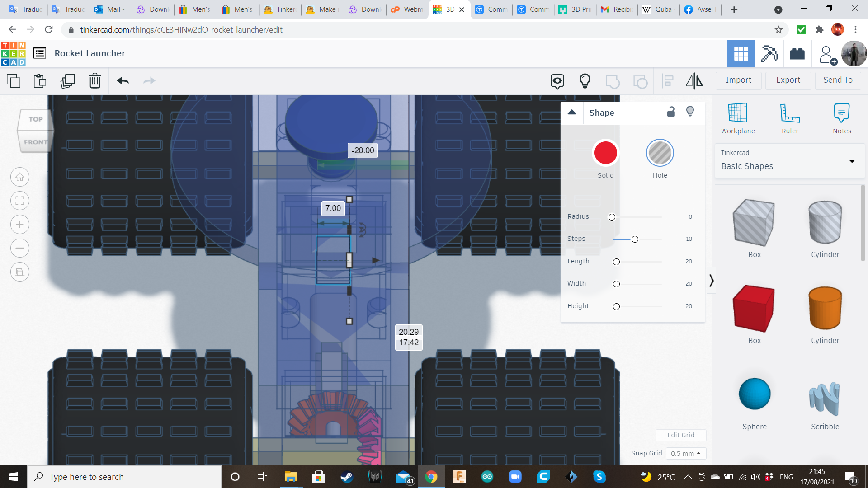The width and height of the screenshot is (868, 488).
Task: Click the Undo arrow icon
Action: pyautogui.click(x=123, y=81)
